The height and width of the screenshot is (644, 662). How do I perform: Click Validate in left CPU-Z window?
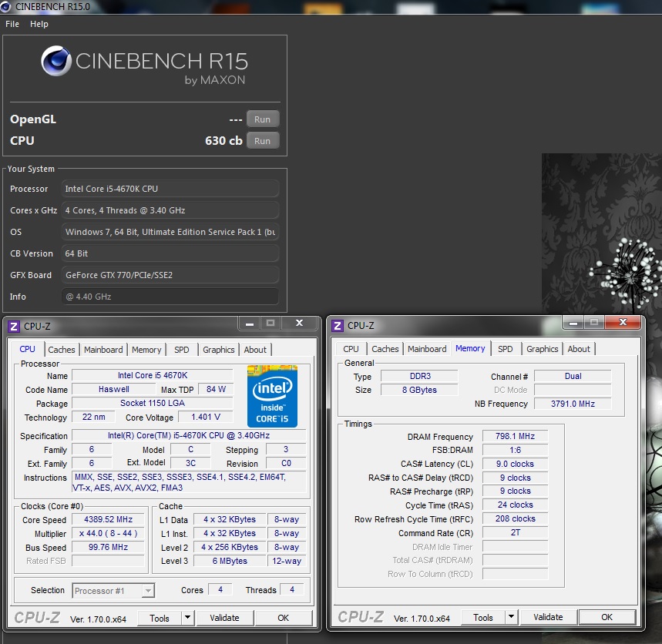click(224, 619)
